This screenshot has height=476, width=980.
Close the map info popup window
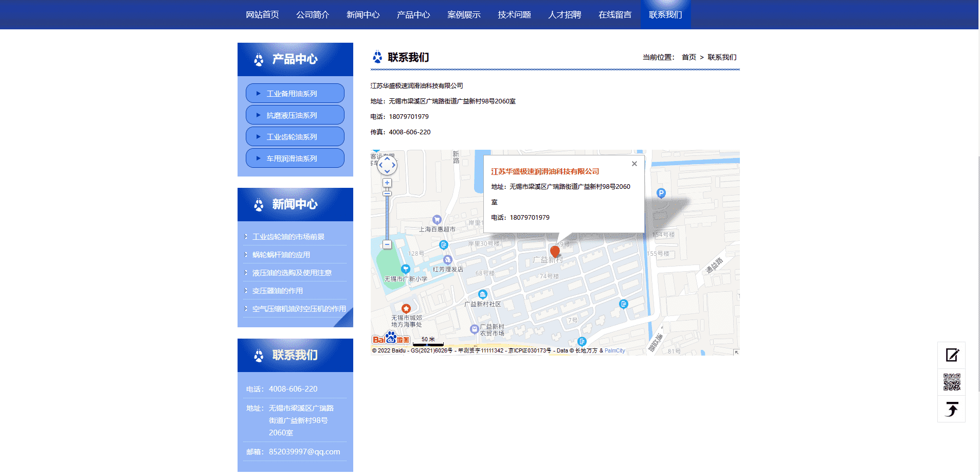click(x=634, y=164)
